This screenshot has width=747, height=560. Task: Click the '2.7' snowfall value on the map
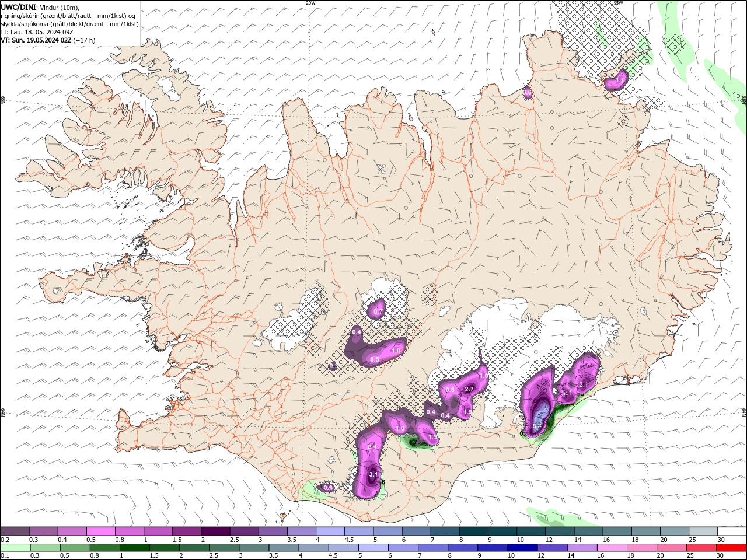click(469, 389)
